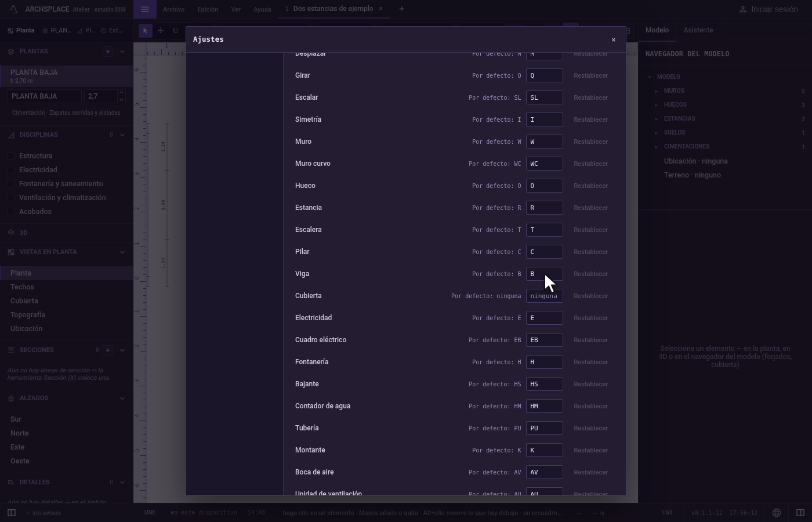Screen dimensions: 812x522
Task: Close the Ajustes dialog
Action: (613, 40)
